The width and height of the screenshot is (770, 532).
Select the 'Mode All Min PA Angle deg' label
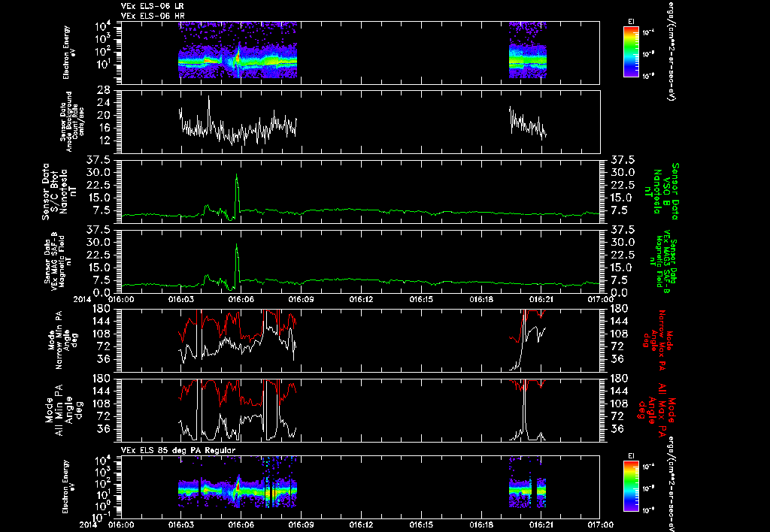pos(64,410)
